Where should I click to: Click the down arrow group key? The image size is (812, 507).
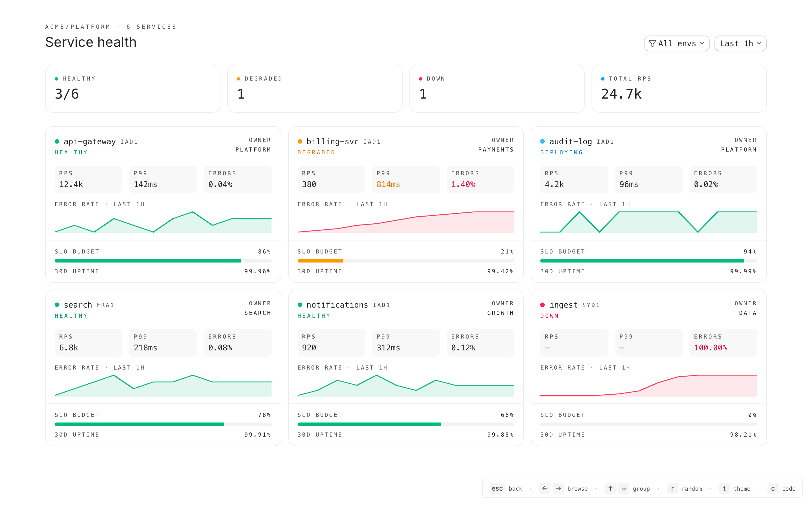[x=624, y=488]
